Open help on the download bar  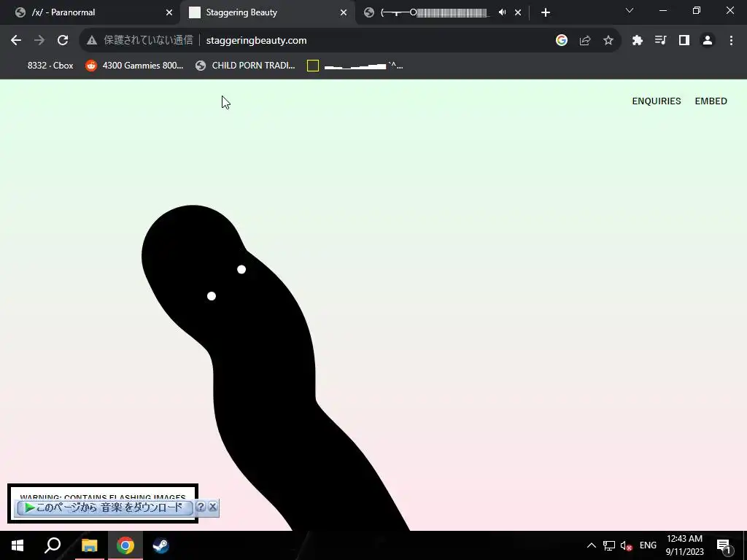[x=201, y=507]
